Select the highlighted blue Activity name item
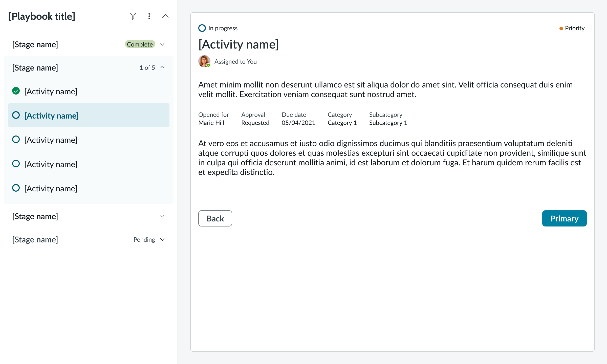Image resolution: width=607 pixels, height=364 pixels. point(51,116)
